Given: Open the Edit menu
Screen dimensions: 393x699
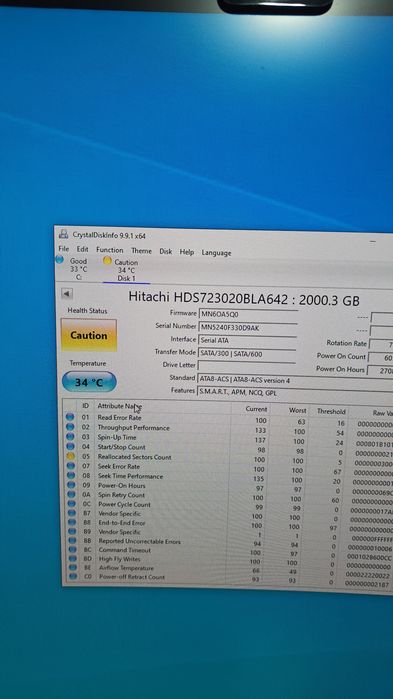Looking at the screenshot, I should 82,249.
